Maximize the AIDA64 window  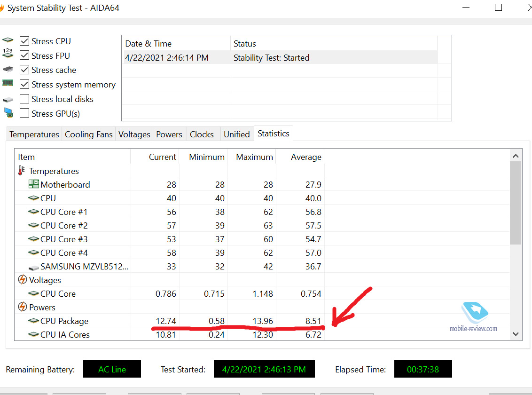tap(499, 7)
